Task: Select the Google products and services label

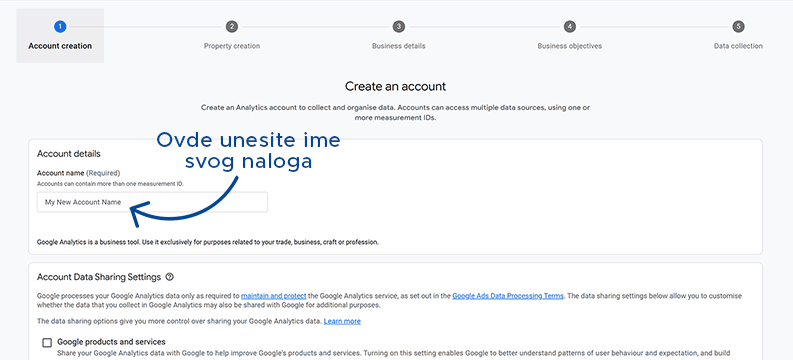Action: [111, 342]
